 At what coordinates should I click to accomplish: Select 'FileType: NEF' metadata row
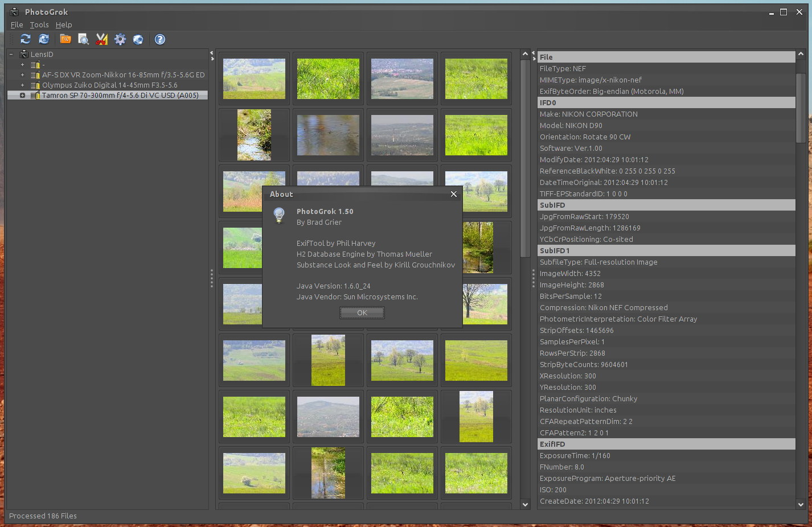666,68
